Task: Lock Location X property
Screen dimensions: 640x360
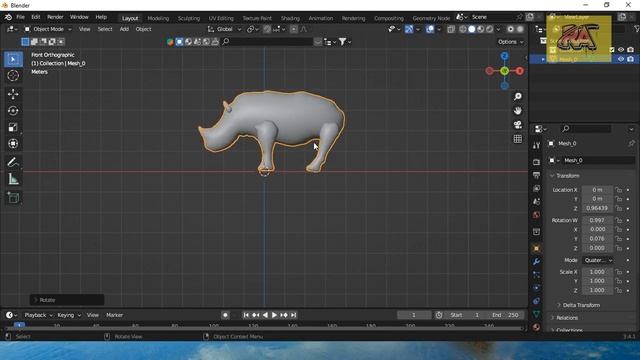Action: [619, 190]
